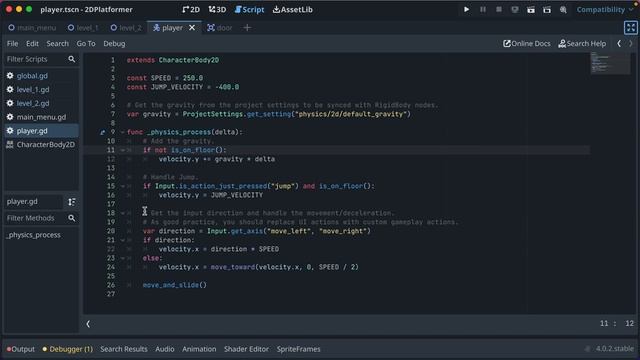Open remote debug options icon

tap(515, 9)
